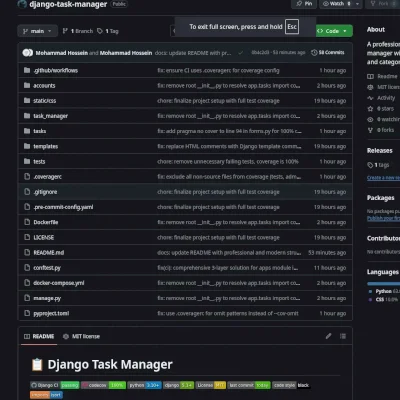
Task: Click the Dockerfile file icon
Action: click(x=27, y=222)
